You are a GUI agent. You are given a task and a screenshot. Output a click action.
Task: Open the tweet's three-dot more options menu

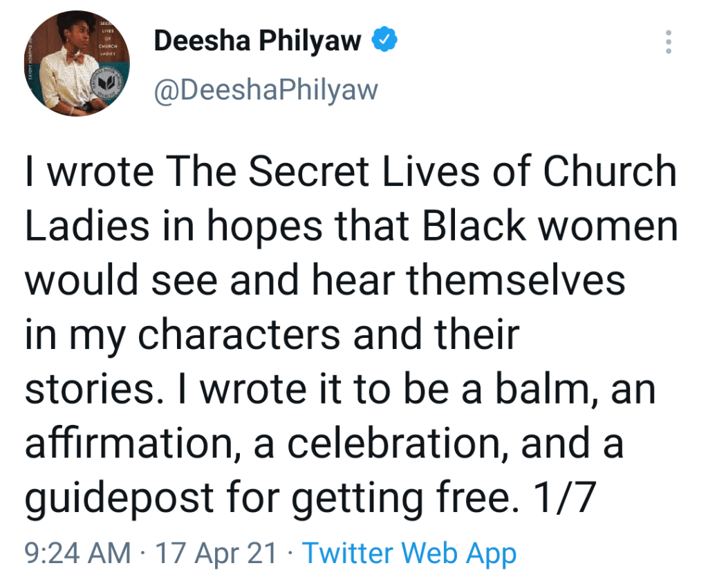point(668,43)
